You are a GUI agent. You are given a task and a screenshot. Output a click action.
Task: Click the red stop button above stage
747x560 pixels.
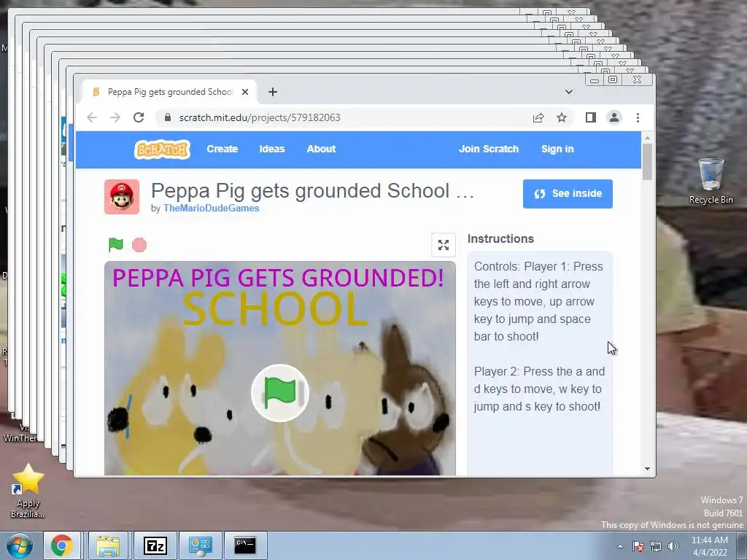139,245
